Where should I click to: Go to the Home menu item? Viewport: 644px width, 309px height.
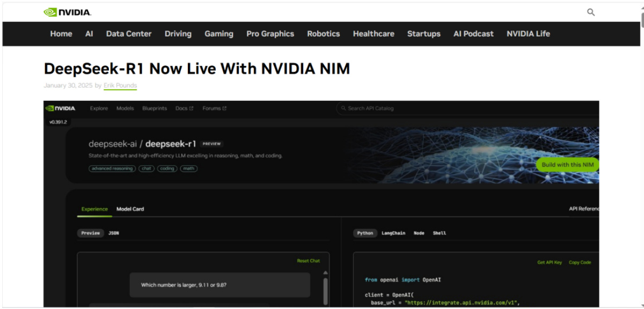tap(61, 34)
